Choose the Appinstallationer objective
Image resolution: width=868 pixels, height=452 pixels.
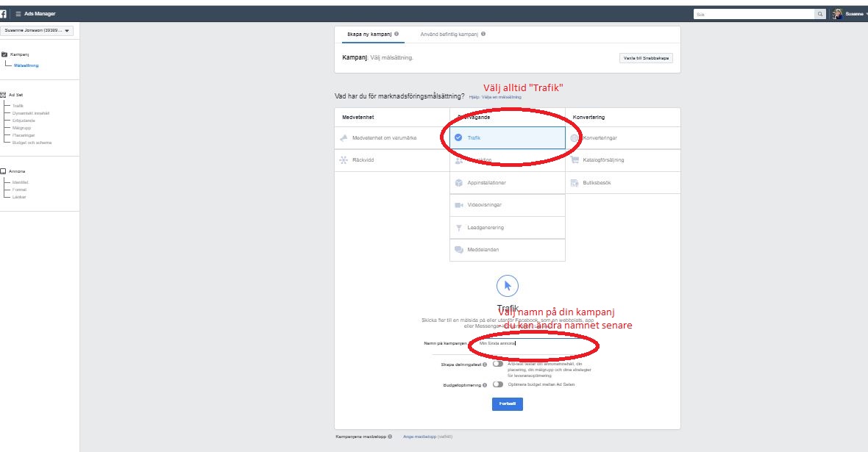click(x=486, y=183)
